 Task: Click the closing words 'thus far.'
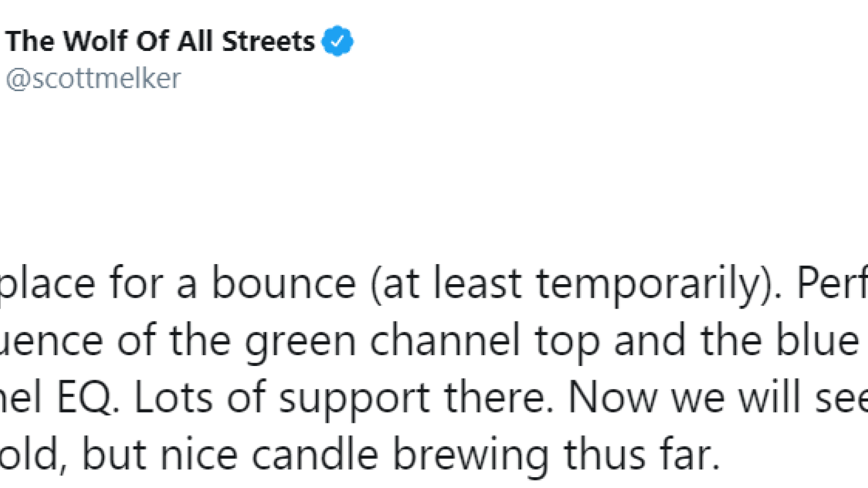[642, 454]
